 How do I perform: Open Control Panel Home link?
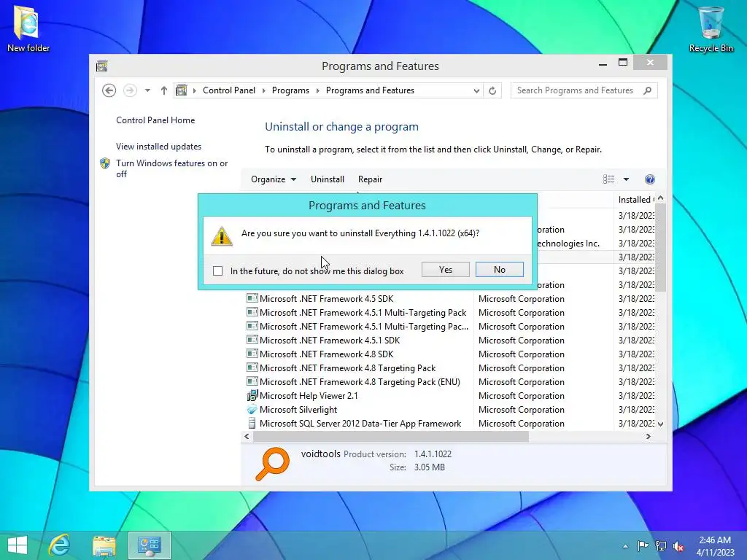tap(155, 120)
